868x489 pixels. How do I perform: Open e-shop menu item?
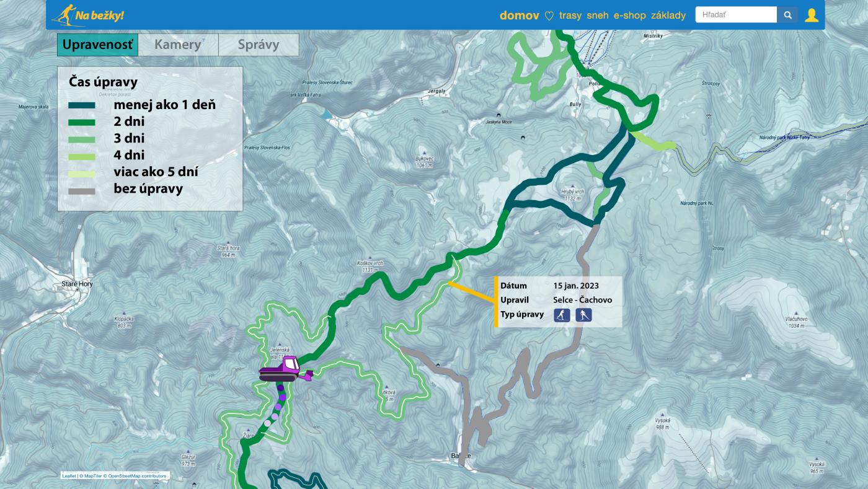[x=630, y=15]
